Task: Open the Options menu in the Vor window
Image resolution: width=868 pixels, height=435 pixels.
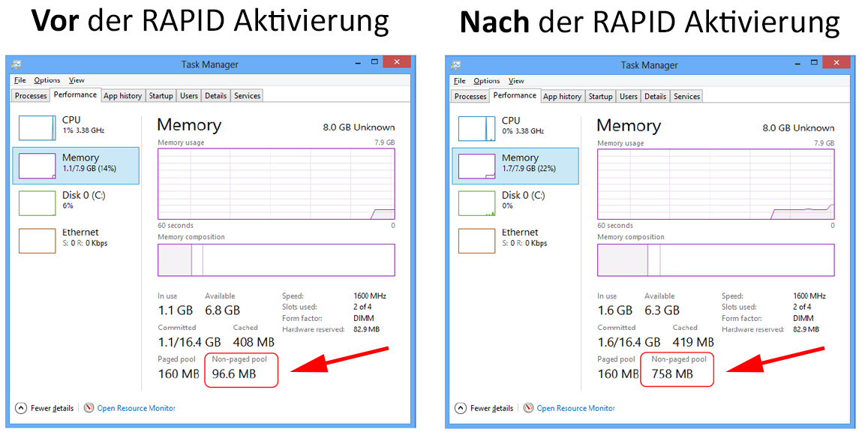Action: point(47,80)
